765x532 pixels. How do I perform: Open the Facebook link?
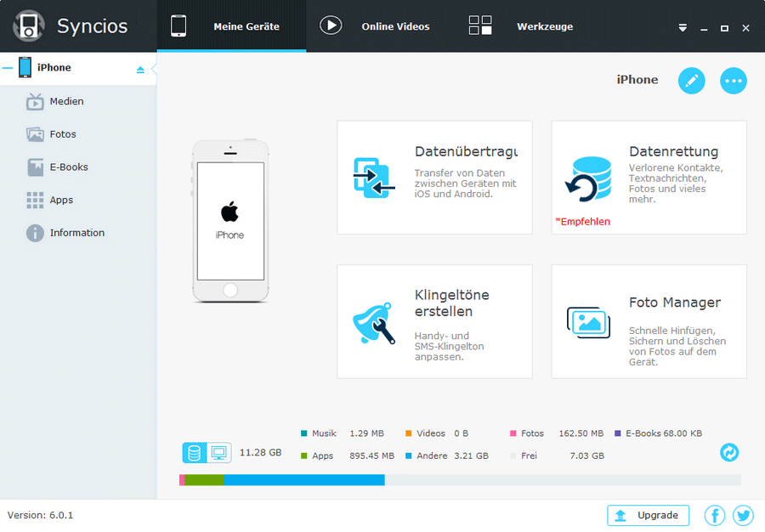pos(715,515)
